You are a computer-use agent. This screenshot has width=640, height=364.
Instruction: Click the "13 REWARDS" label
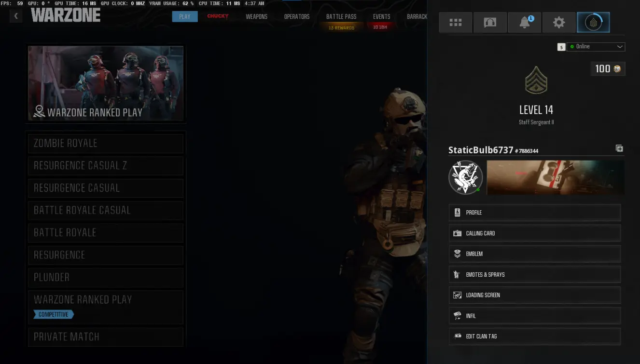click(x=341, y=28)
